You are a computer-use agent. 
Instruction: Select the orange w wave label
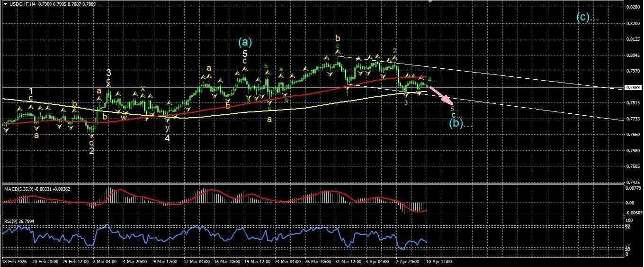pyautogui.click(x=123, y=117)
